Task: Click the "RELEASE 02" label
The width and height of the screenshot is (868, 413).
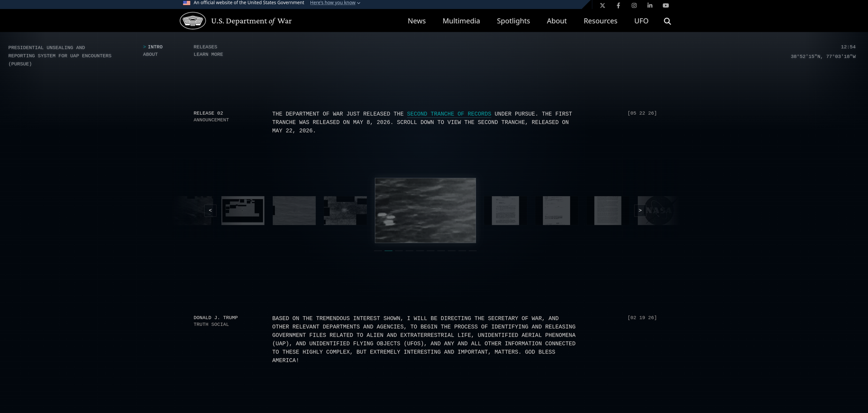Action: pos(208,113)
